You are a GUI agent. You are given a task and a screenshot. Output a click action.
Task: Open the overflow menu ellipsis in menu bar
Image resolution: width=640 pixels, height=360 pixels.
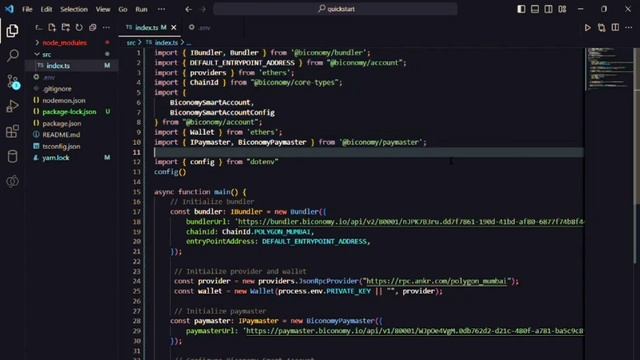pyautogui.click(x=162, y=9)
